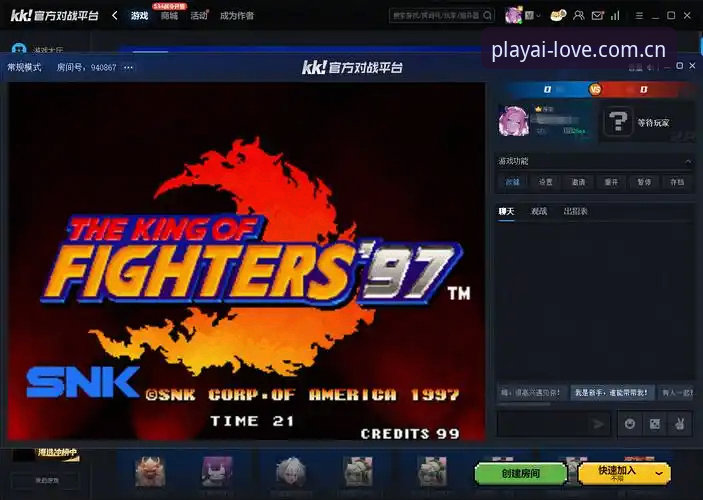Open the three-dot menu beside room number

click(128, 67)
